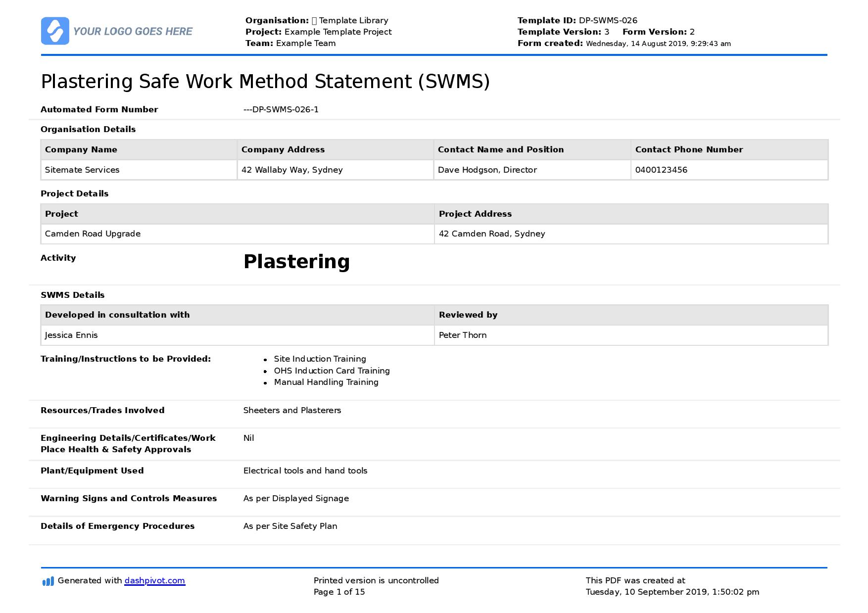868x613 pixels.
Task: Select the SWMS Details section label
Action: pos(73,295)
